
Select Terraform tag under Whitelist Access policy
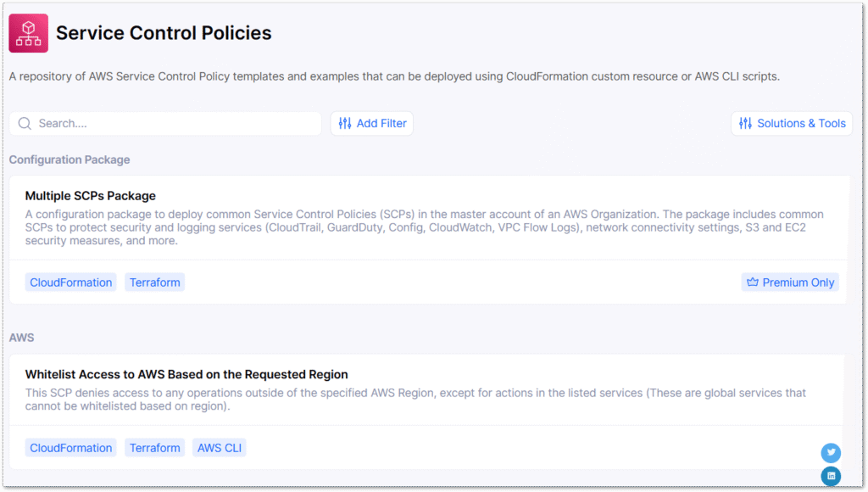click(155, 448)
